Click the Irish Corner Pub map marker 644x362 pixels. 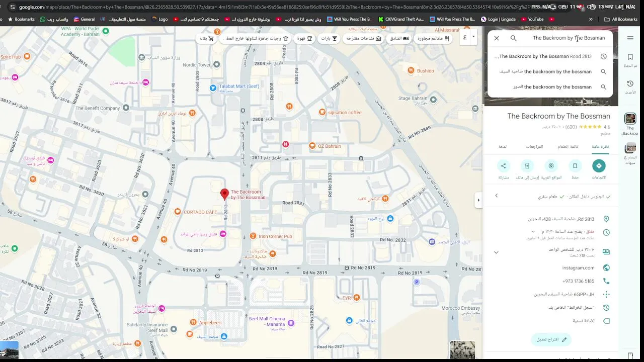pyautogui.click(x=253, y=236)
